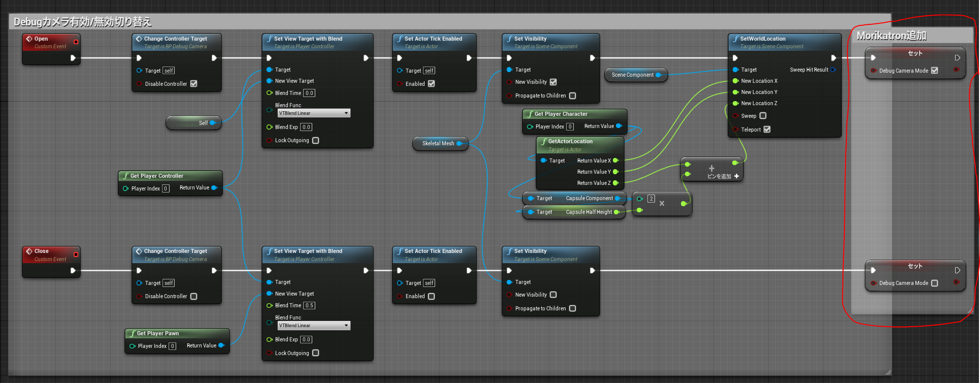Select the Get Player Character node header
Viewport: 980px width, 383px height.
coord(574,114)
